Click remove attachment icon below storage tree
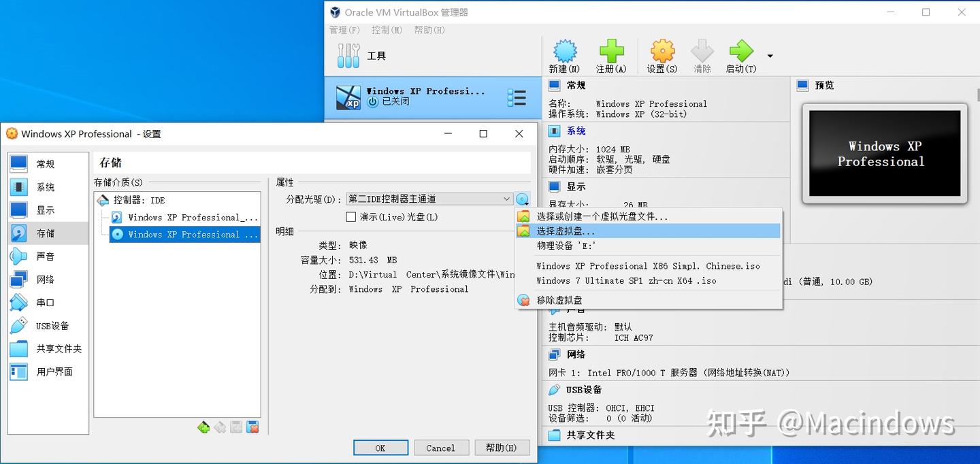980x464 pixels. click(252, 427)
